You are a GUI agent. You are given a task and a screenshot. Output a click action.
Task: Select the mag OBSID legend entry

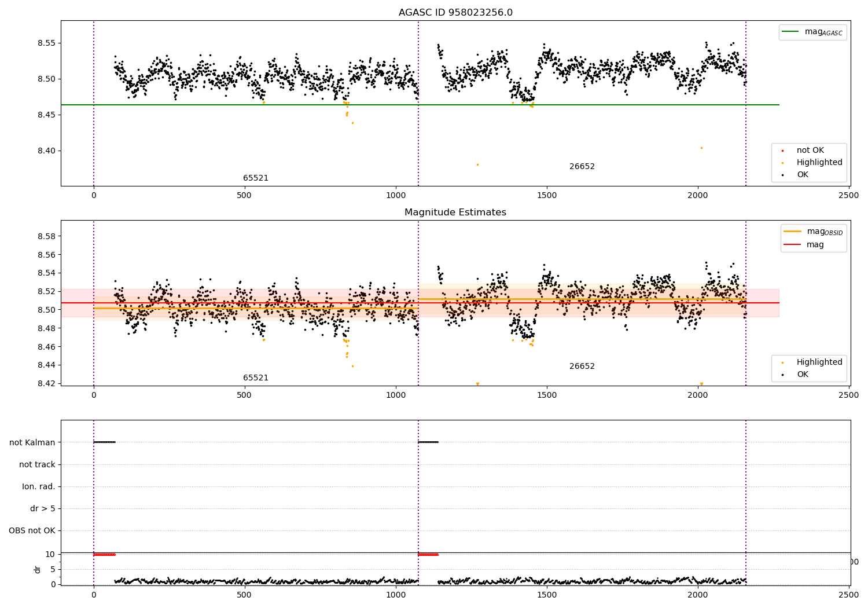click(x=825, y=232)
